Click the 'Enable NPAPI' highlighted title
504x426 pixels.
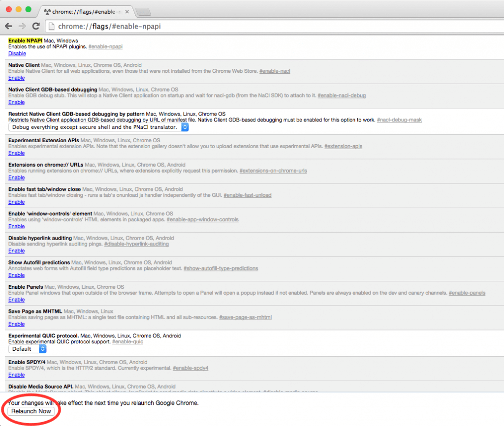click(x=26, y=40)
